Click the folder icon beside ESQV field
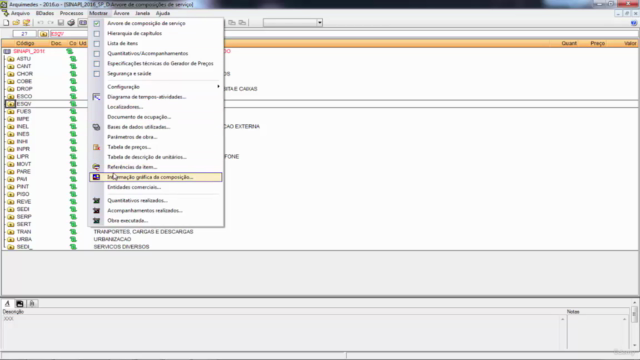The width and height of the screenshot is (640, 360). pyautogui.click(x=44, y=34)
